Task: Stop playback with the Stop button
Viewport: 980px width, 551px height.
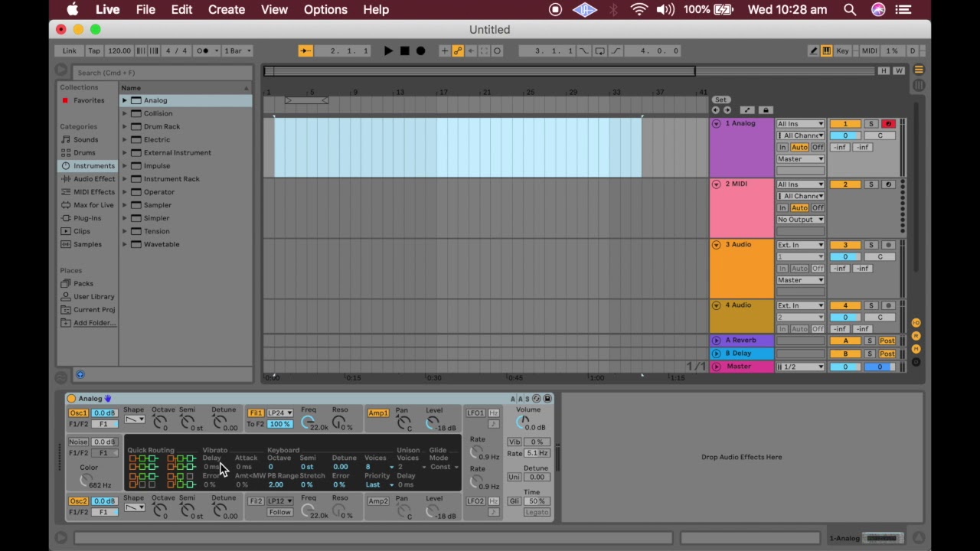Action: click(x=404, y=51)
